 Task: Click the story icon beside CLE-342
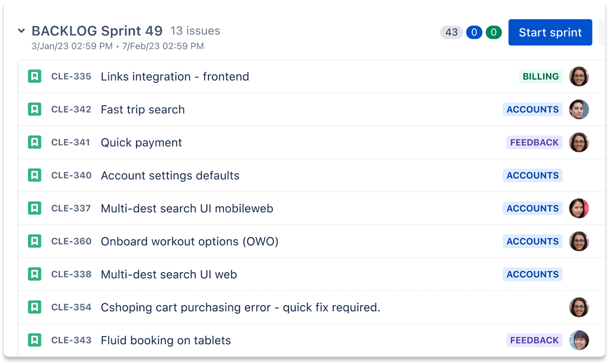coord(35,109)
